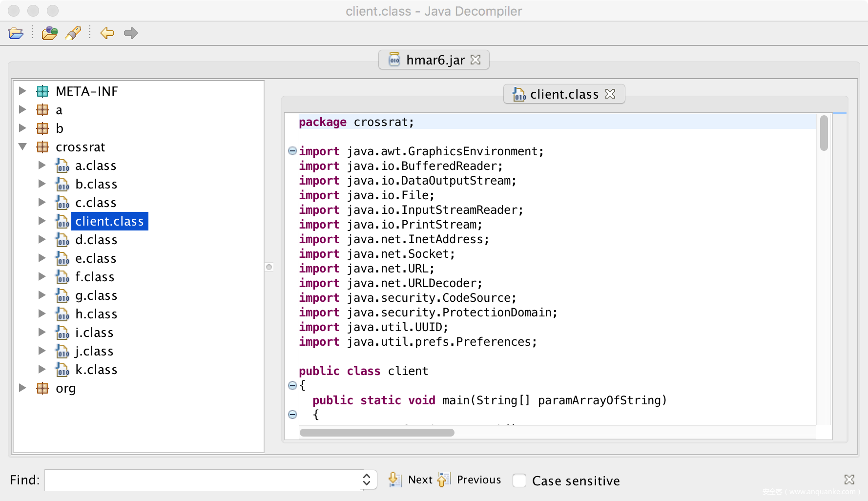868x501 pixels.
Task: Click the horizontal scrollbar of the code view
Action: (377, 433)
